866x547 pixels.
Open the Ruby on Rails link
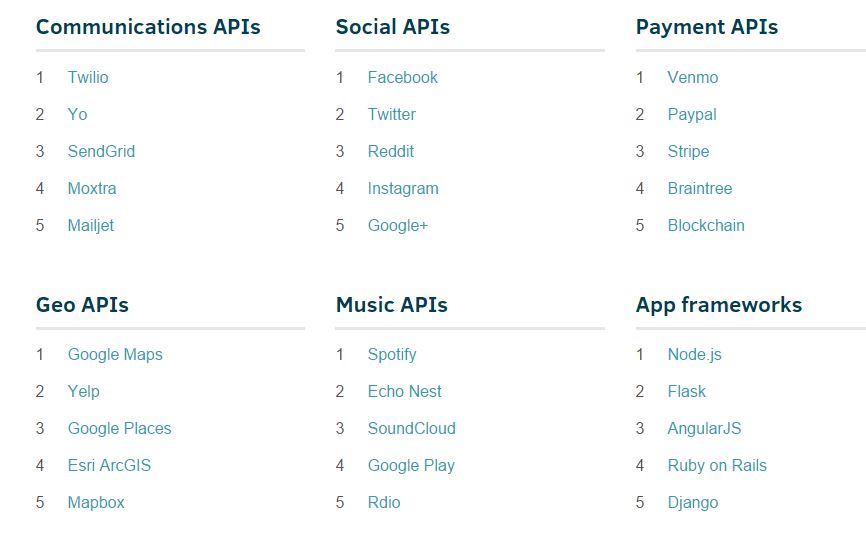[717, 465]
